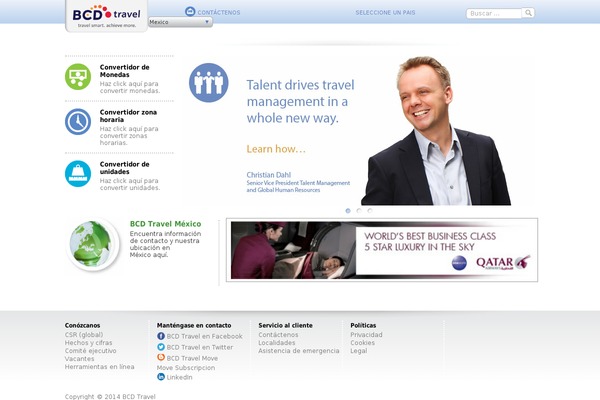Click the BCD Travel México heading

(x=165, y=224)
